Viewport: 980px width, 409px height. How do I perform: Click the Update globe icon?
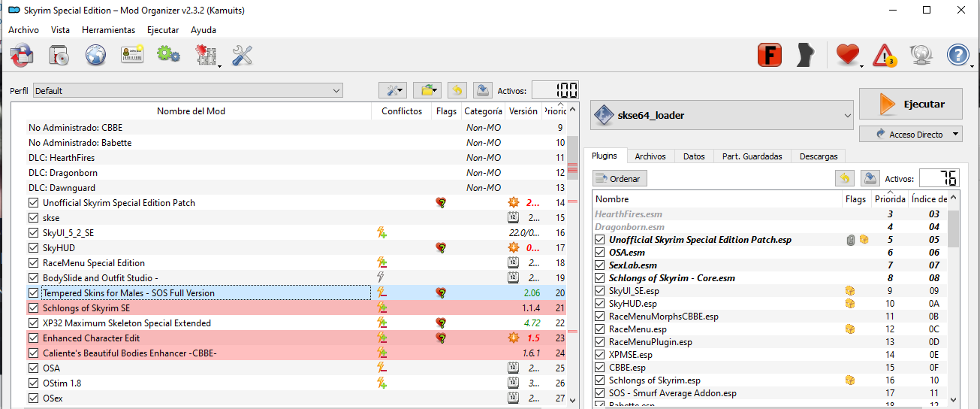coord(921,55)
